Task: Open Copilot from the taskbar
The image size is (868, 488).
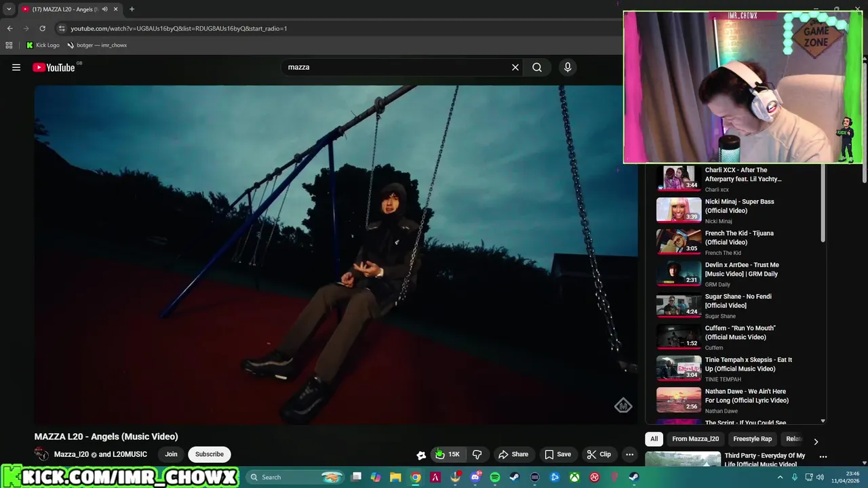Action: coord(376,477)
